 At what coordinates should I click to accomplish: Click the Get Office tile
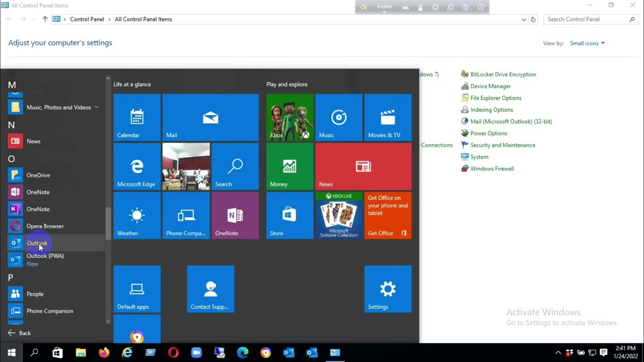388,215
